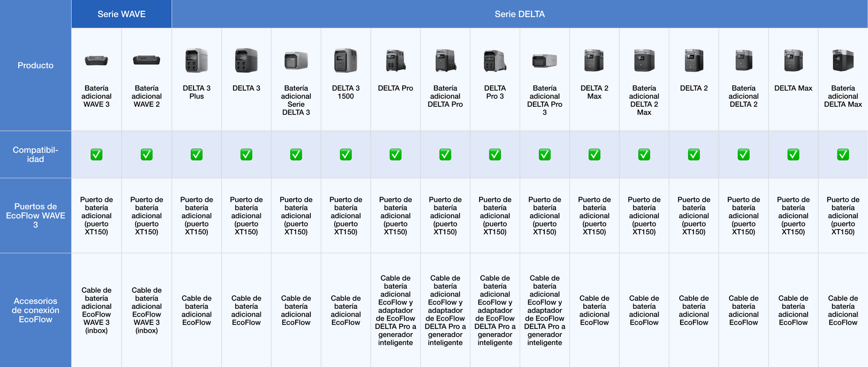Click the Batería adicional DELTA 2 product image
Viewport: 868px width, 367px height.
pos(743,60)
